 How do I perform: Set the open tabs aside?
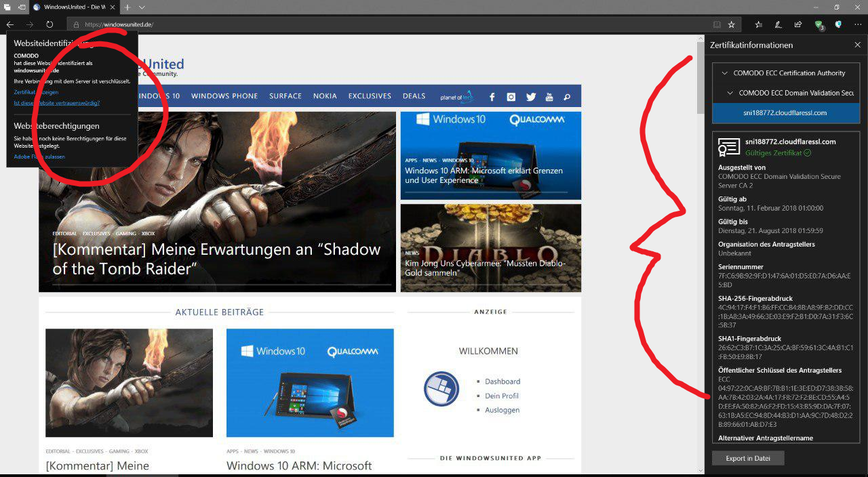pos(22,7)
